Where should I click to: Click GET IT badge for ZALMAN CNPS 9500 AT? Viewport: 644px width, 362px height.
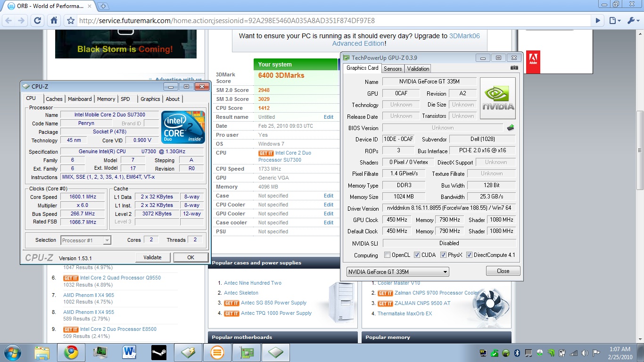pos(385,304)
